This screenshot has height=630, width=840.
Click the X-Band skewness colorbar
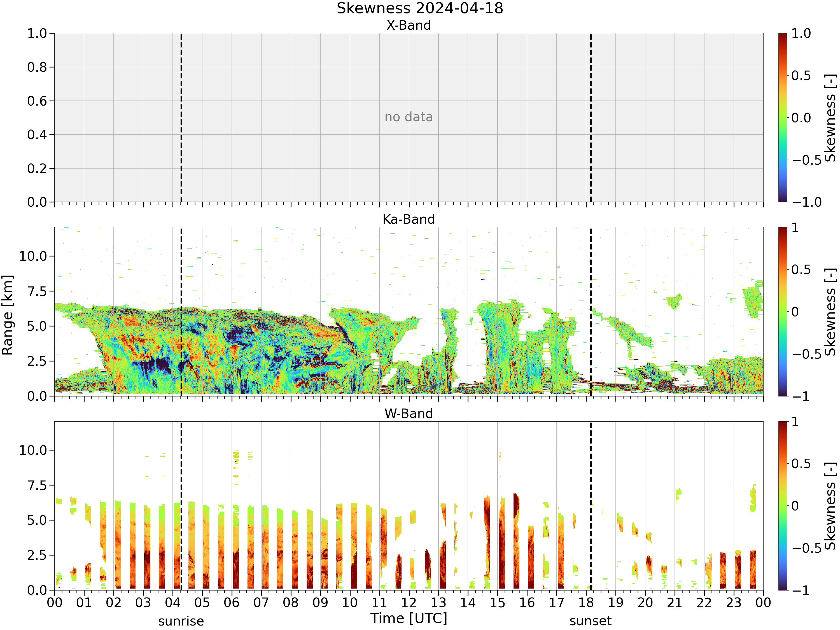(x=783, y=117)
